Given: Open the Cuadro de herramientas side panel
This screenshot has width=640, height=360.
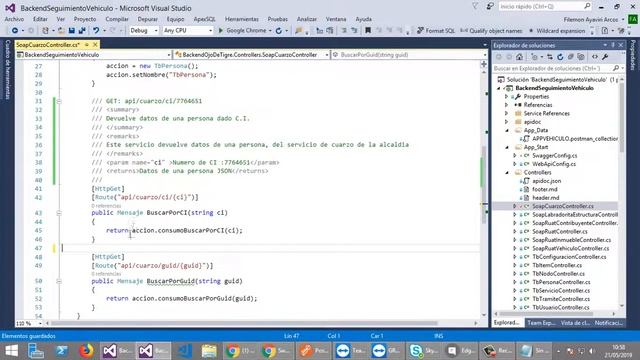Looking at the screenshot, I should click(7, 69).
